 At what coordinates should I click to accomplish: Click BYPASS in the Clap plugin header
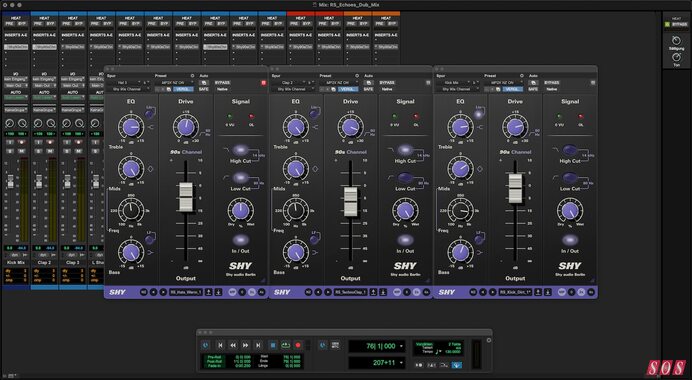pos(387,83)
